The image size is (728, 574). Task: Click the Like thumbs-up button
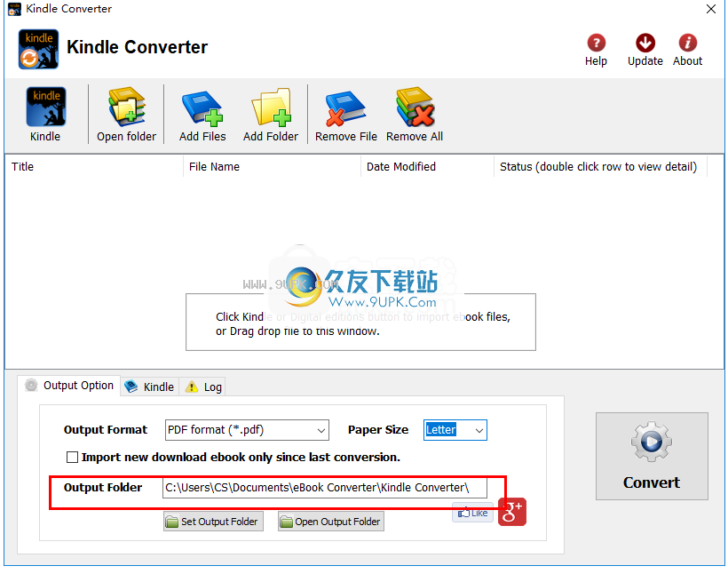coord(472,513)
